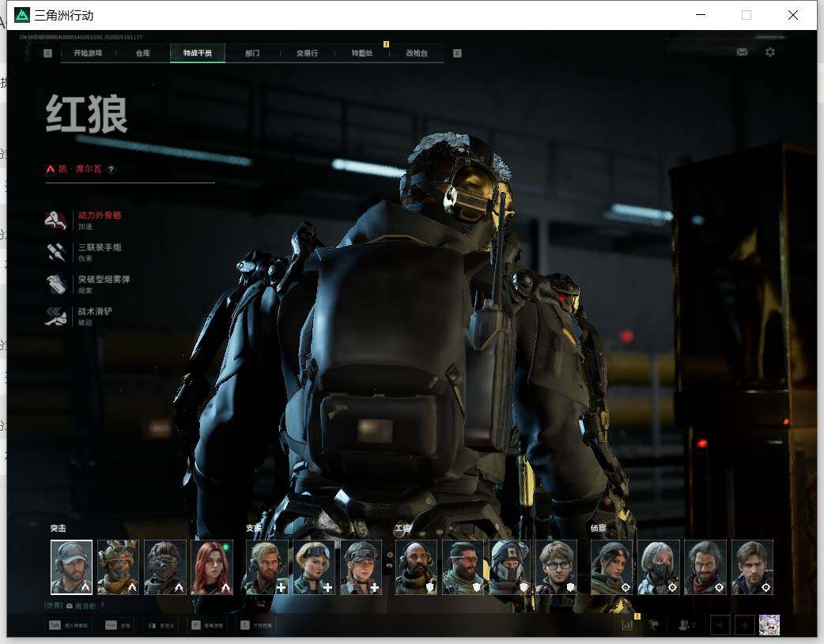Click the previous-tab key icon left of 开始游戏
Screen dimensions: 824x644
pos(47,53)
